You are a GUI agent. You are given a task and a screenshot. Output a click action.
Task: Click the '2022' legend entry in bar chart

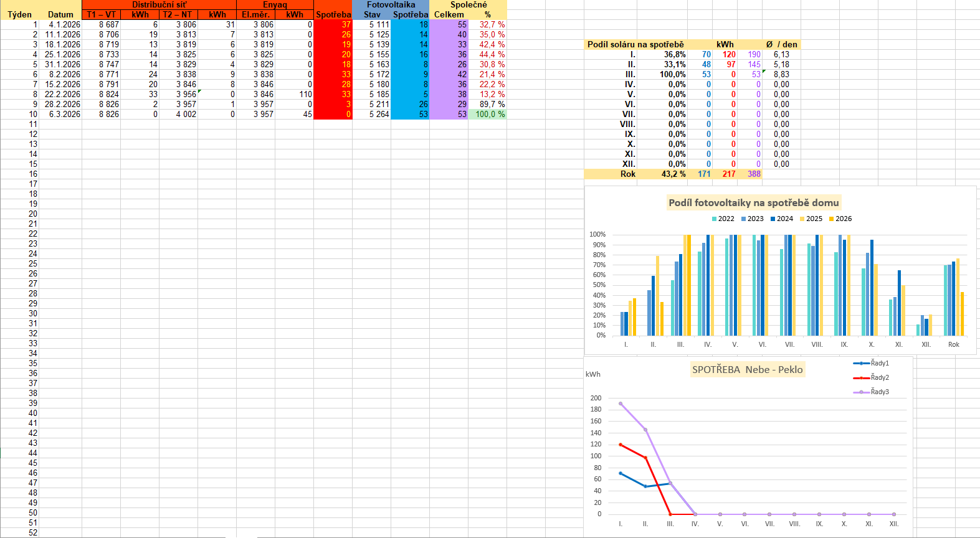723,219
